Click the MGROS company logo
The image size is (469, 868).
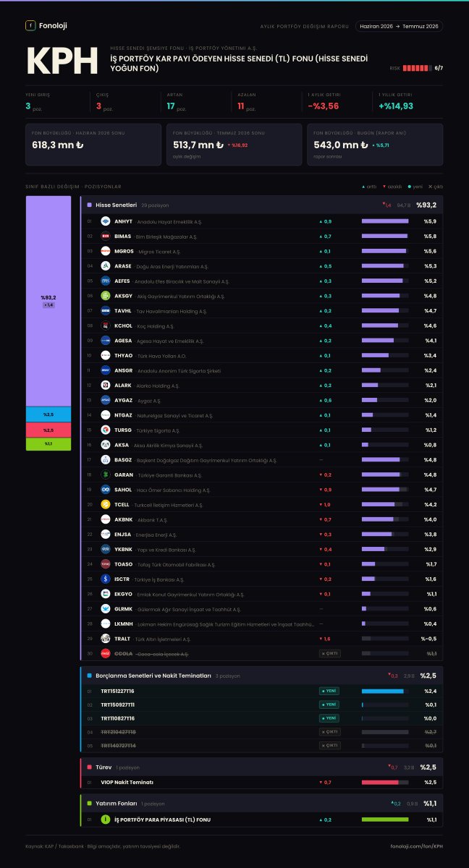pyautogui.click(x=105, y=251)
